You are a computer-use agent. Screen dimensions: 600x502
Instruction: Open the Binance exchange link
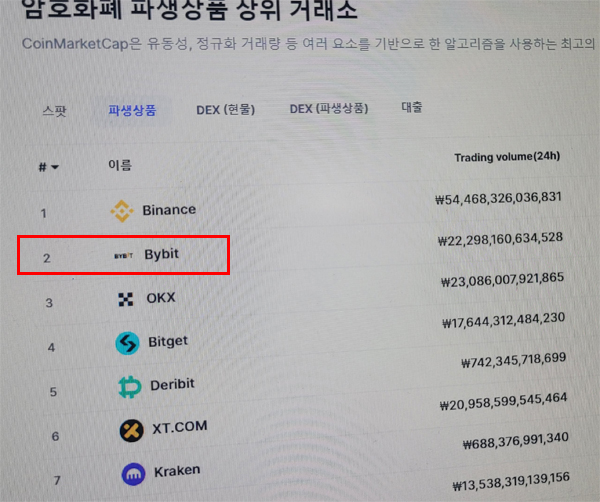169,210
